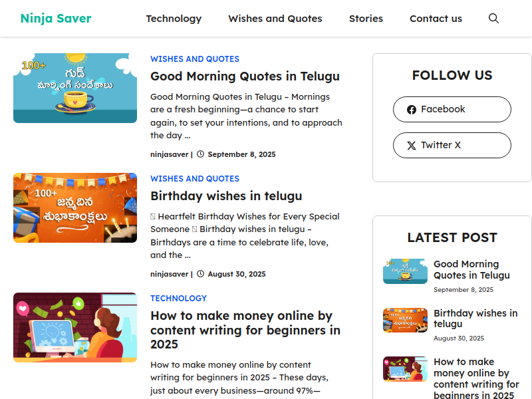Read the content writing money article headline
This screenshot has height=399, width=532.
pos(245,330)
